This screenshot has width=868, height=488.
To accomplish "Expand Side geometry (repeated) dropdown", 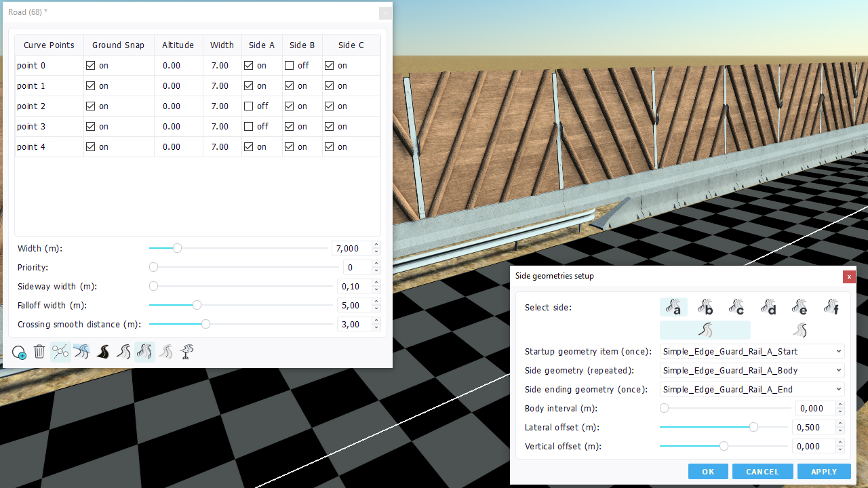I will [752, 370].
